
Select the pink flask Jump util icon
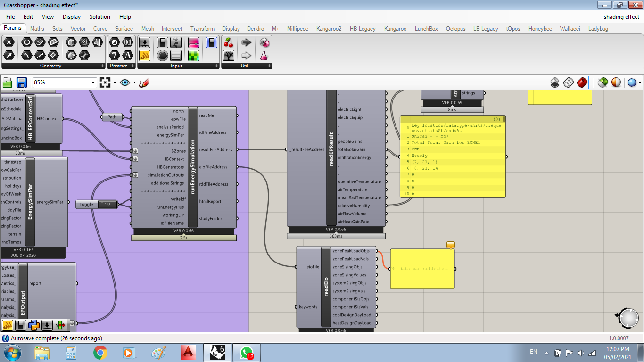[x=264, y=55]
